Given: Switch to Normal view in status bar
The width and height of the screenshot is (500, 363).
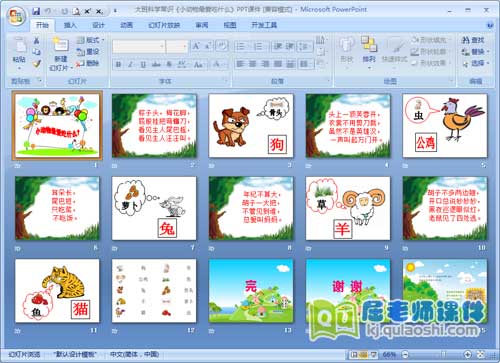Looking at the screenshot, I should coord(354,355).
